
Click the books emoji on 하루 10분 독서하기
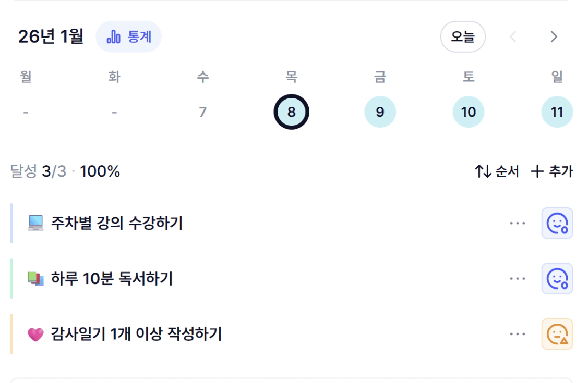pos(35,279)
